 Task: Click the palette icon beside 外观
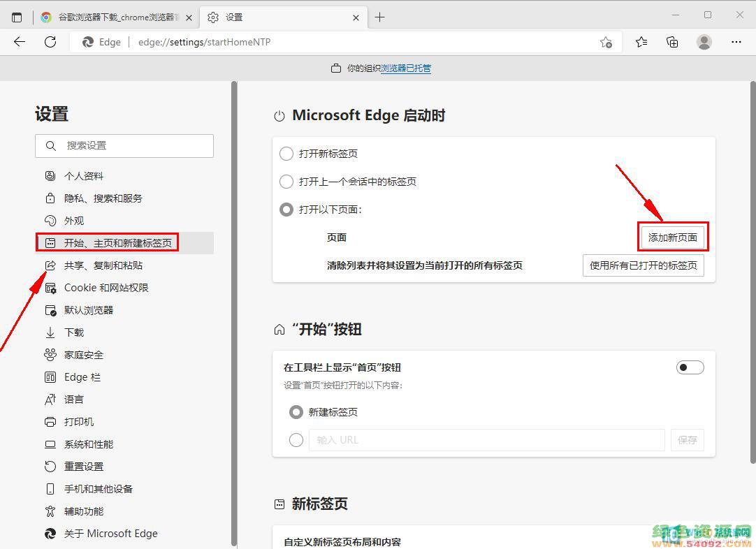click(x=50, y=221)
